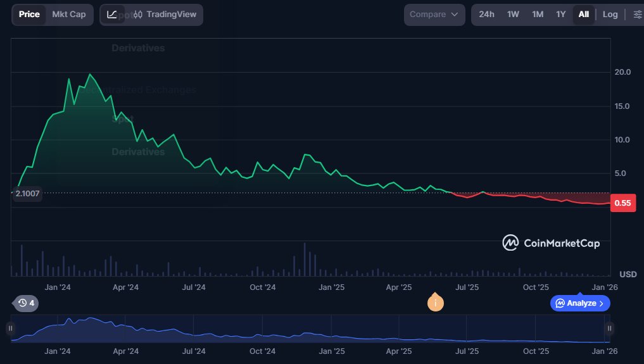Expand the Compare dropdown
The width and height of the screenshot is (644, 364).
click(x=434, y=15)
